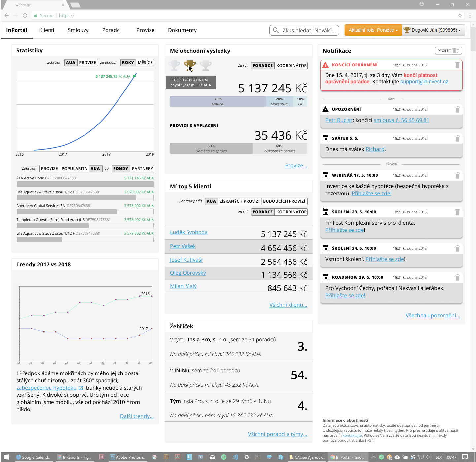This screenshot has height=462, width=476.
Task: Open client Oleg Obrovský
Action: 188,273
